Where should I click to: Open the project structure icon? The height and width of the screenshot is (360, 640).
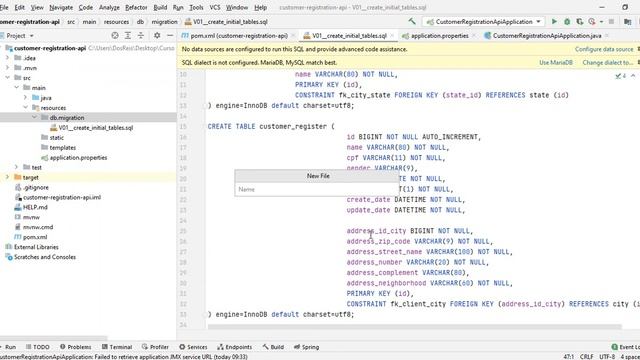point(628,22)
